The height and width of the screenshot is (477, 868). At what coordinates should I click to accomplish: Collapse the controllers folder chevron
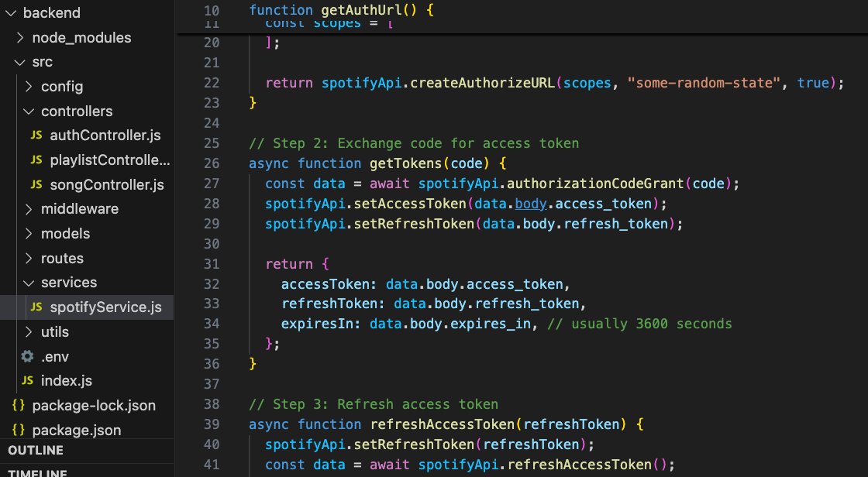point(29,112)
